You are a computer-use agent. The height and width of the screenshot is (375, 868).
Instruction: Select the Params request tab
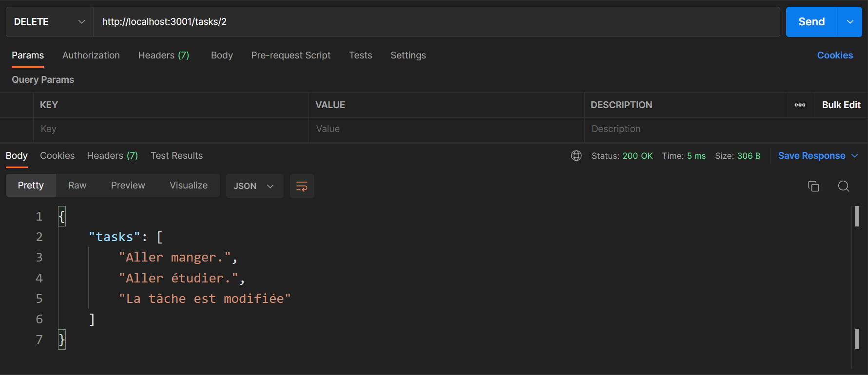(28, 56)
